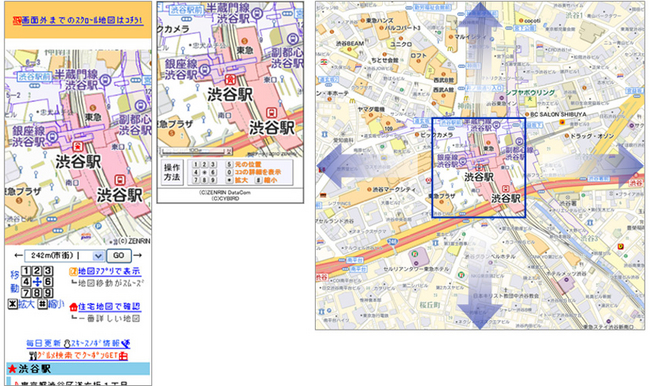This screenshot has height=386, width=650.
Task: Click the GO button beside scale selector
Action: point(119,255)
